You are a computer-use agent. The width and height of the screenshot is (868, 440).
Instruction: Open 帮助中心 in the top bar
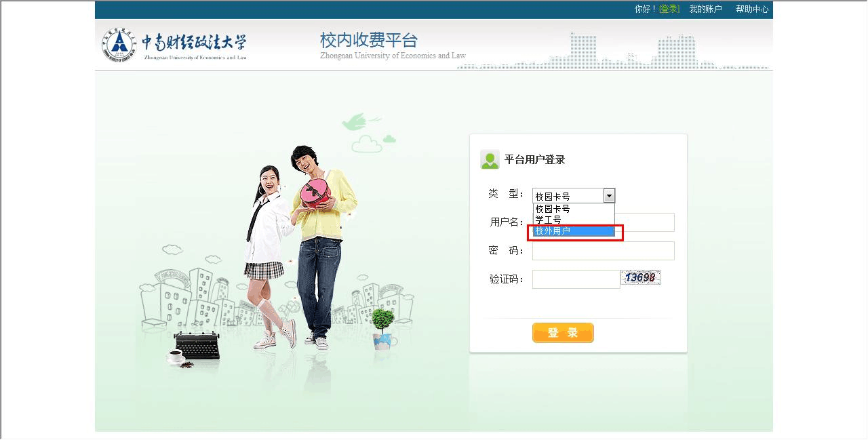coord(752,9)
